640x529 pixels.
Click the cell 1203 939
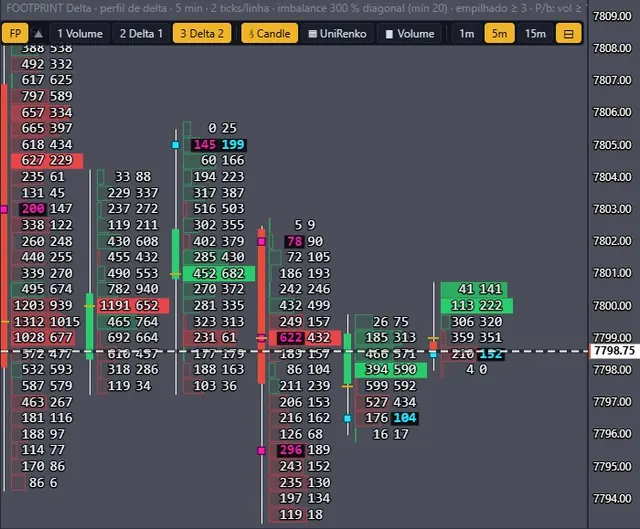(43, 306)
